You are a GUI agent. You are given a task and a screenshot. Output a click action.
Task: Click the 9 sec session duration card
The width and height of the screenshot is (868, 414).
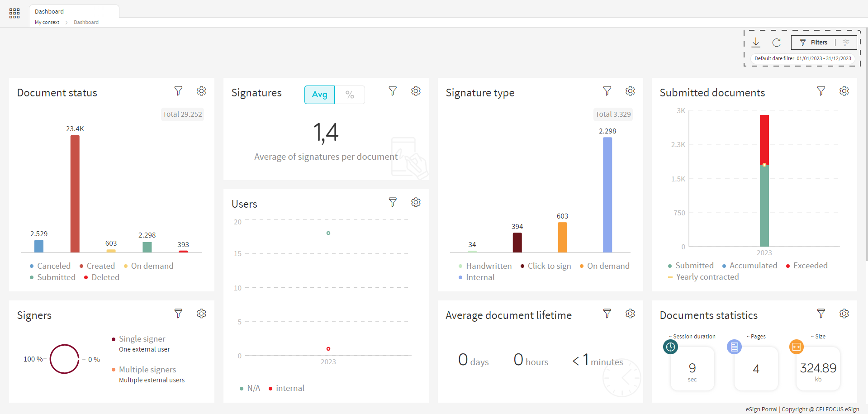(x=693, y=369)
